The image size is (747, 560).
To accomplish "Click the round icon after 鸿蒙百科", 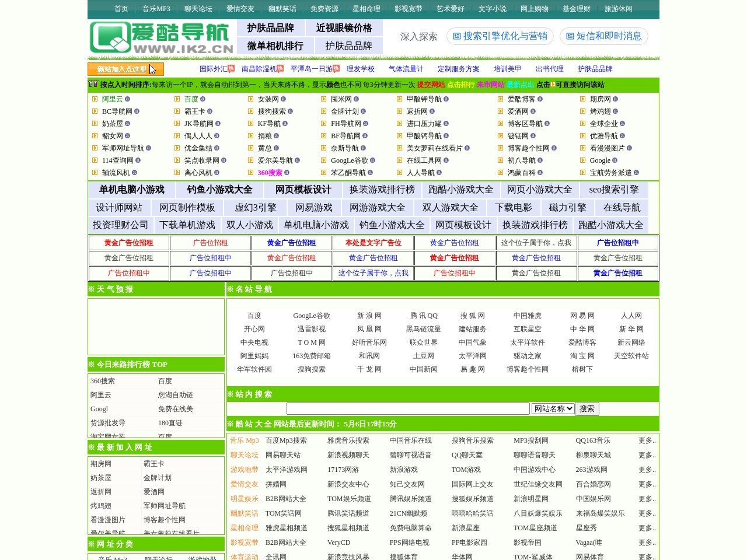I will tap(540, 173).
